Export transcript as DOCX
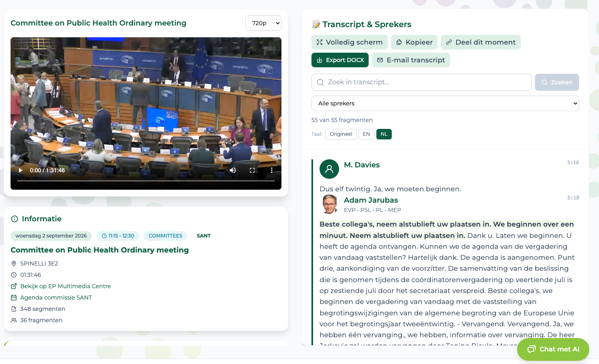The width and height of the screenshot is (599, 364). click(340, 60)
